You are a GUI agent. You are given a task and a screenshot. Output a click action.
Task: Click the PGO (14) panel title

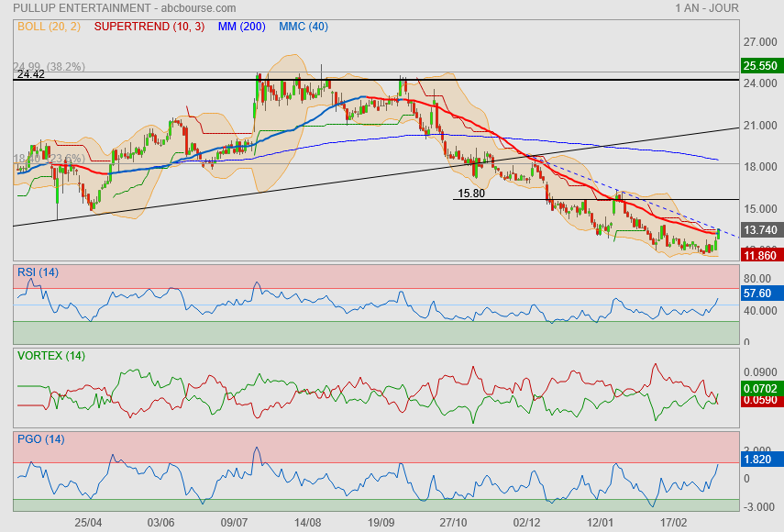[x=41, y=439]
